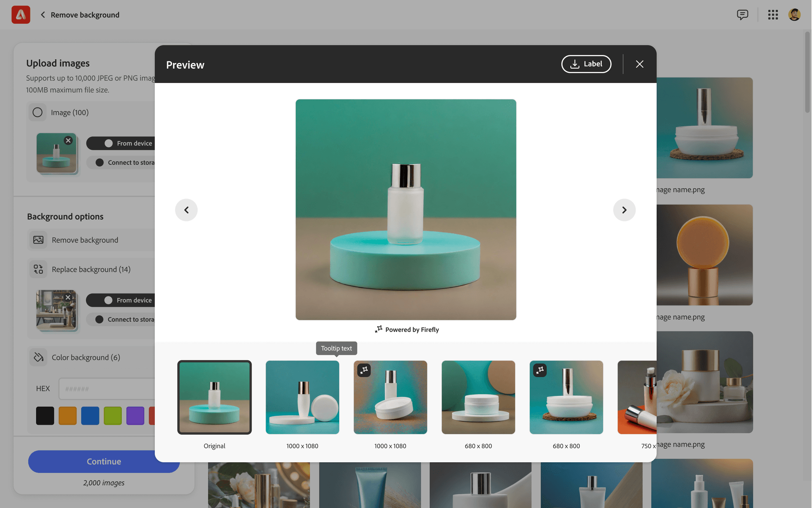Pick the orange color swatch

[68, 416]
